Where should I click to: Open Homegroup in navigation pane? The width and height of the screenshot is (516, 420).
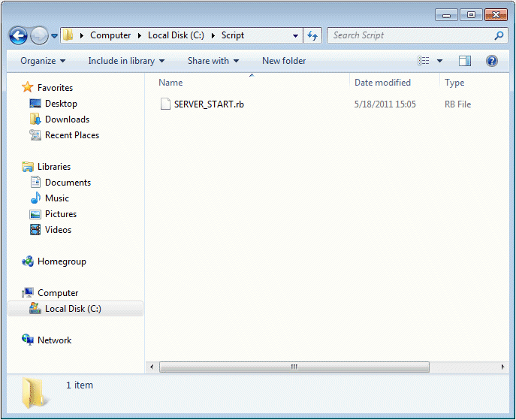62,261
